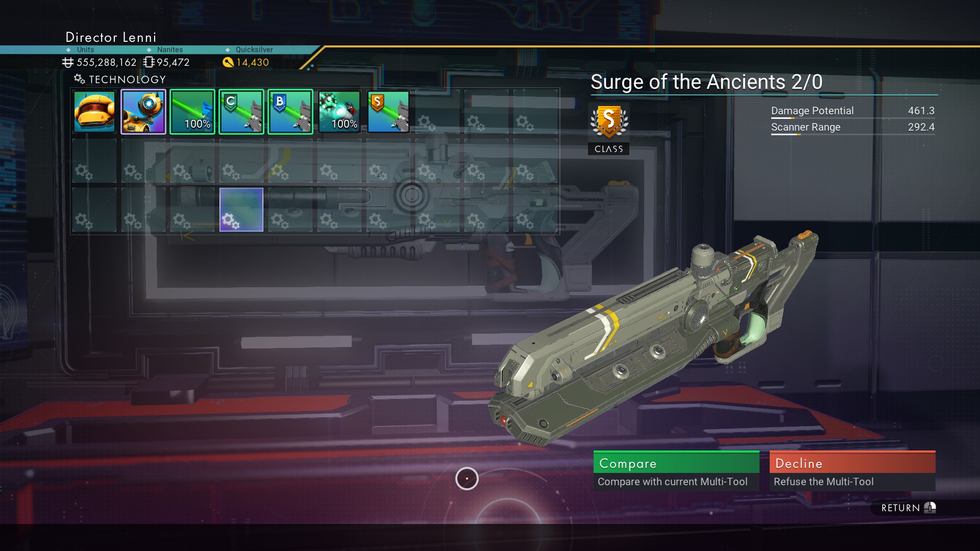This screenshot has width=980, height=551.
Task: Click the Units currency icon
Action: point(68,62)
